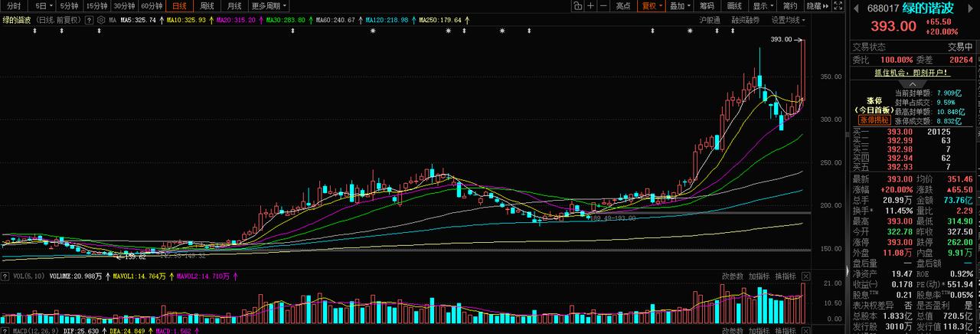The width and height of the screenshot is (980, 334).
Task: Select the 60分钟 period tab
Action: coord(152,5)
